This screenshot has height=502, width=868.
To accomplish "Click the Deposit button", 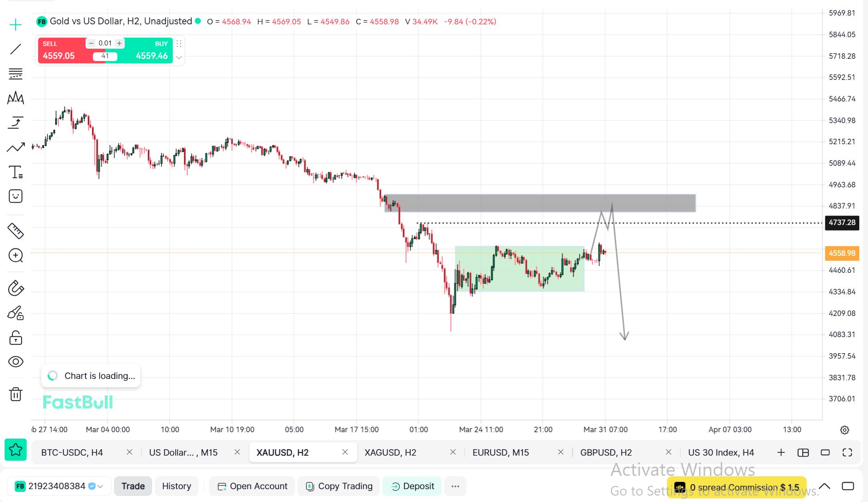I will 412,486.
